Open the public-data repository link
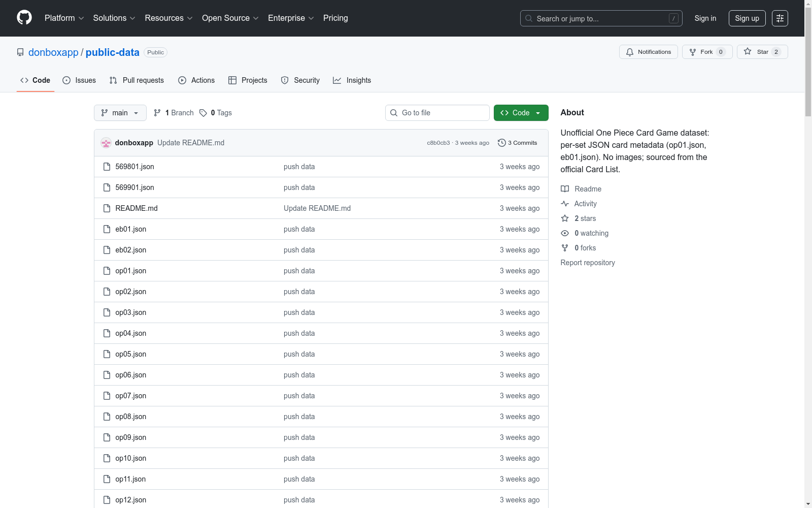812x508 pixels. tap(112, 52)
